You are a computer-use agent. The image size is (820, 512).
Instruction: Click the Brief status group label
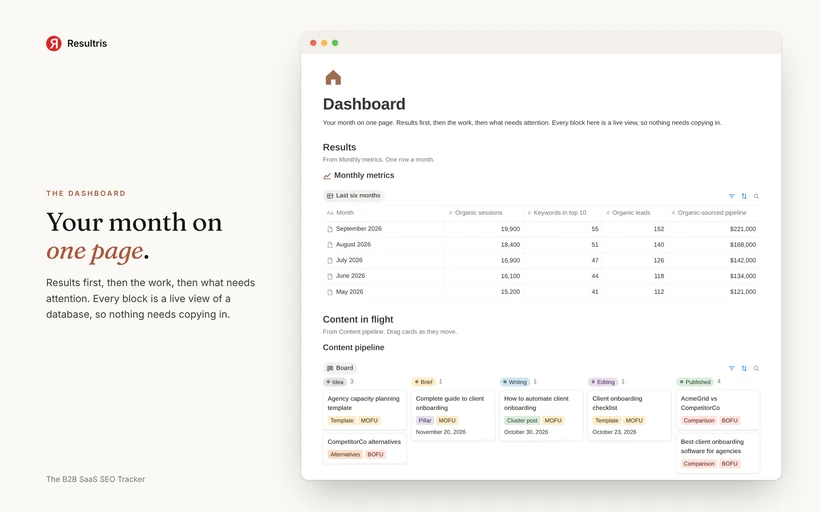(x=424, y=382)
